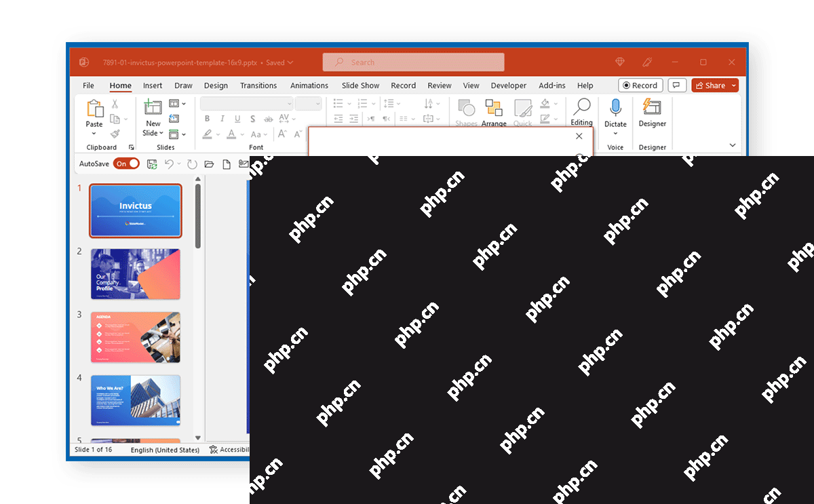Close the popup with its X button

[579, 136]
